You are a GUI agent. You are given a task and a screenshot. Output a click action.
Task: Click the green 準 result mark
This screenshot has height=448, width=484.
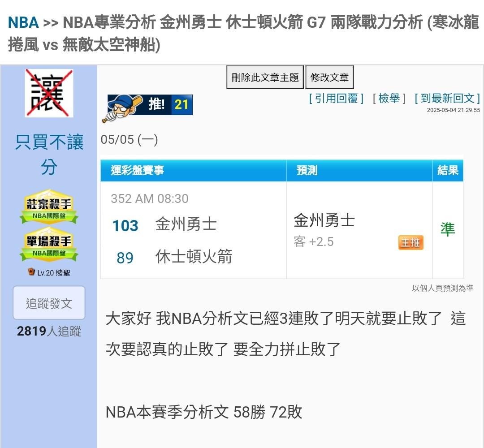(447, 229)
